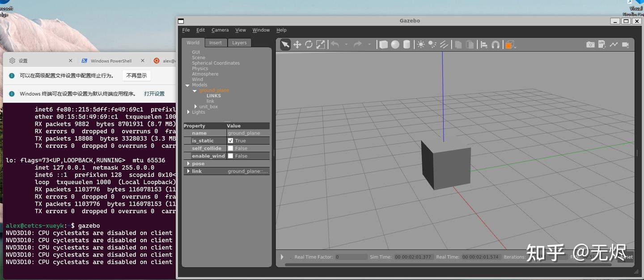The height and width of the screenshot is (280, 644).
Task: Click the 不再显示 button
Action: [x=136, y=76]
